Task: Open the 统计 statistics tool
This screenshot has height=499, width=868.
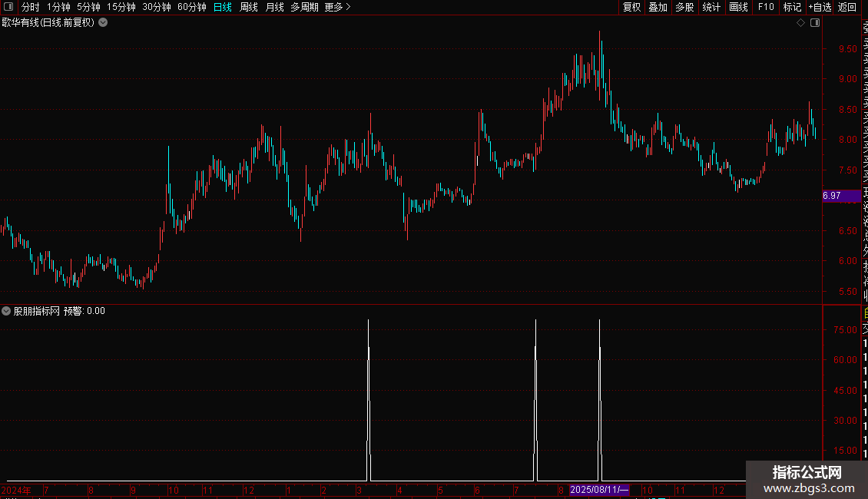Action: coord(711,7)
